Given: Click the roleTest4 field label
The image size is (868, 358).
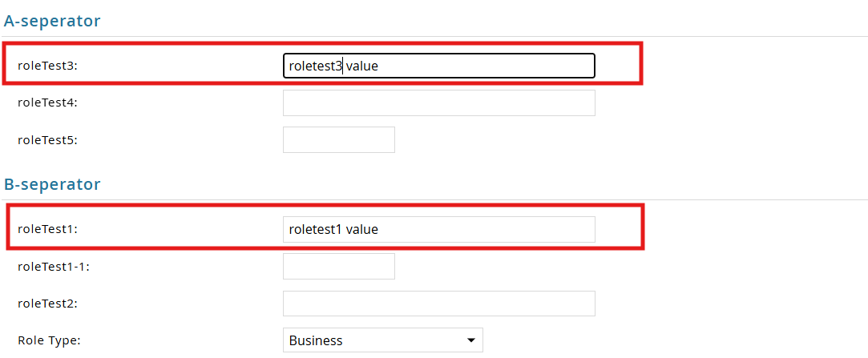Looking at the screenshot, I should click(47, 103).
